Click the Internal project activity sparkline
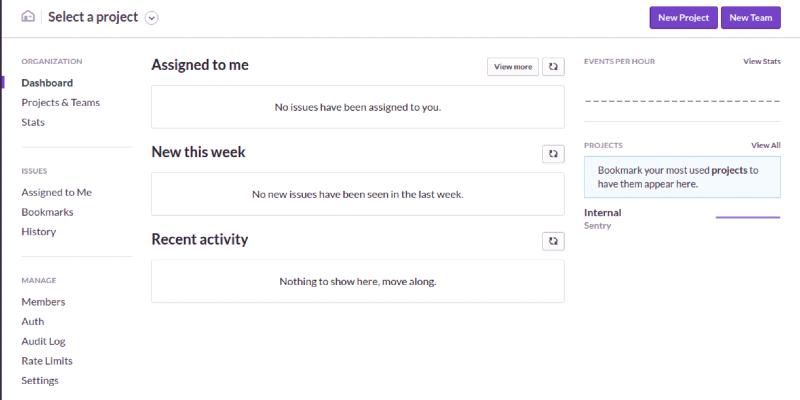 click(x=747, y=217)
